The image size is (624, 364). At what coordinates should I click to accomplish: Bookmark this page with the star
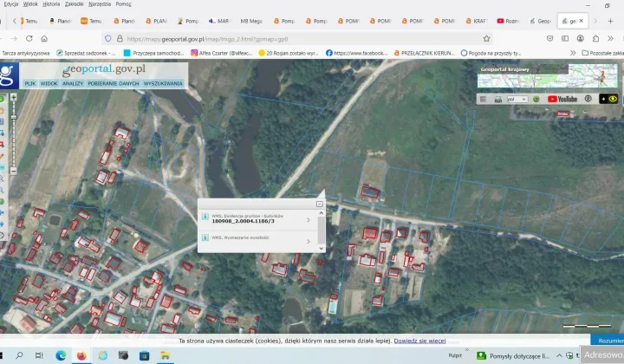(x=486, y=38)
